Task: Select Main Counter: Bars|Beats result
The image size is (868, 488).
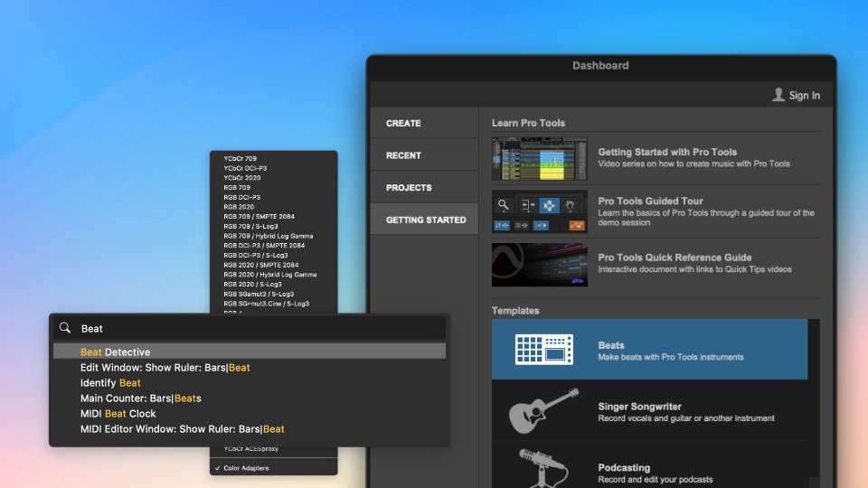Action: (250, 399)
